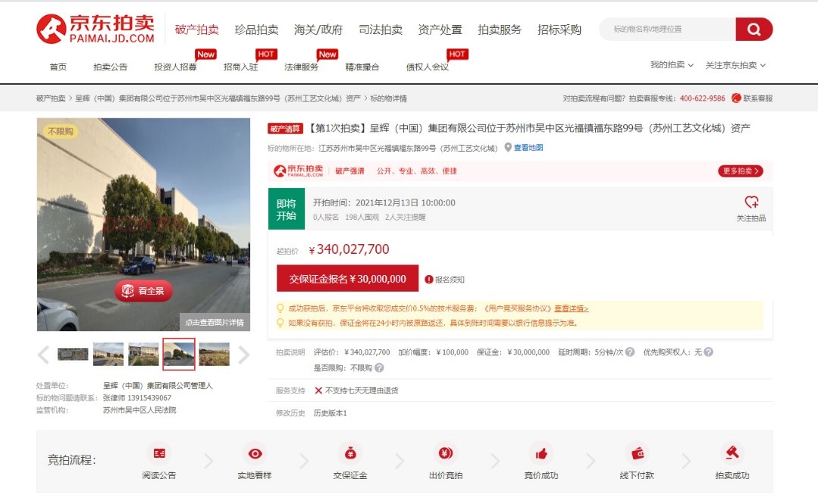This screenshot has height=504, width=818.
Task: Select the 实地看样 inspection step icon
Action: point(255,452)
